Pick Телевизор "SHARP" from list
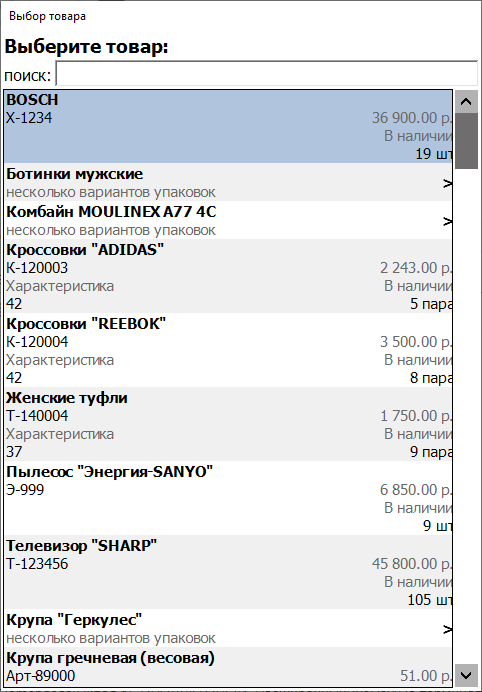 point(228,572)
